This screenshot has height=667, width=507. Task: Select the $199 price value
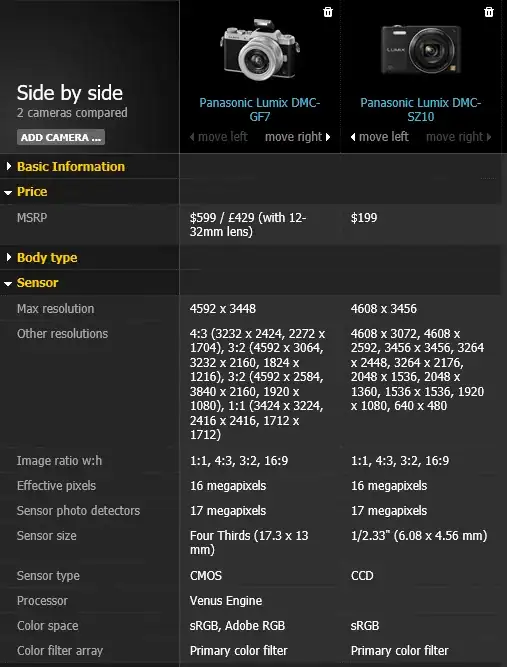coord(364,218)
